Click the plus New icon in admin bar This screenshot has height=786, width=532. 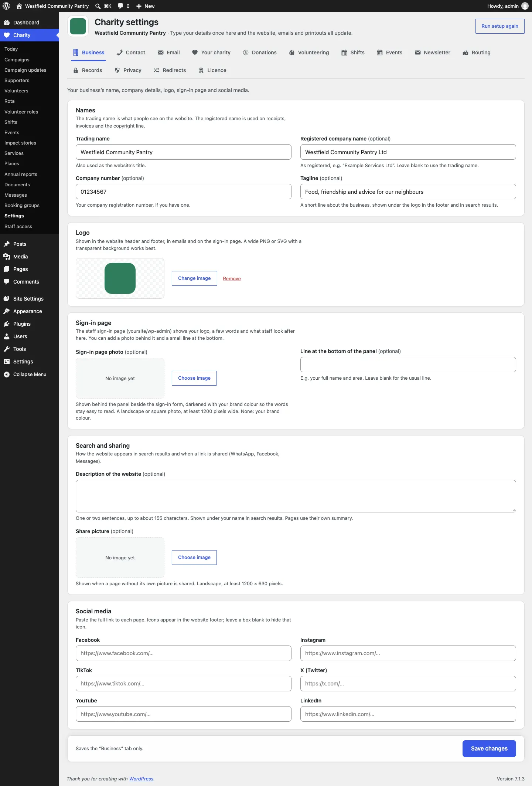139,6
